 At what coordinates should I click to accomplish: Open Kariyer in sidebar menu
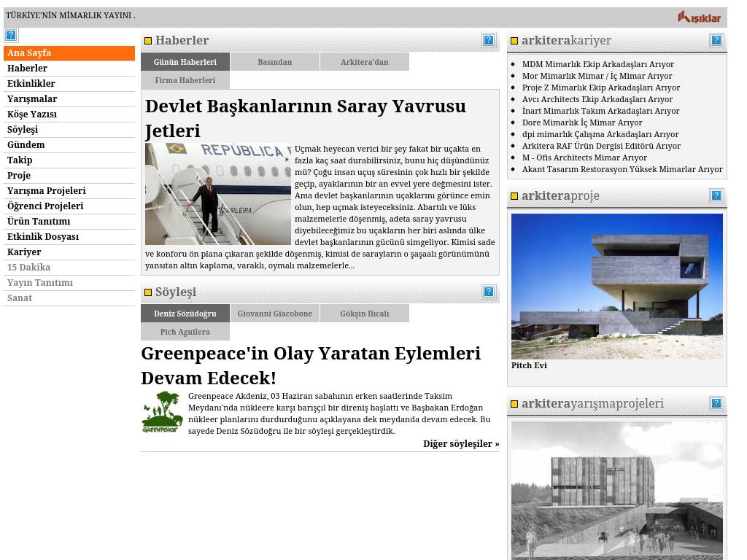click(x=69, y=252)
